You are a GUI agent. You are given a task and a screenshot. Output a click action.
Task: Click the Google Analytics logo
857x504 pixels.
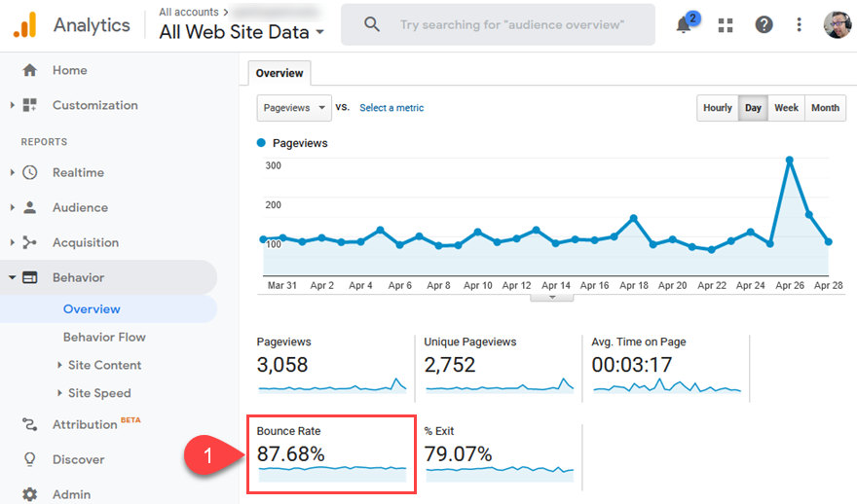(24, 25)
